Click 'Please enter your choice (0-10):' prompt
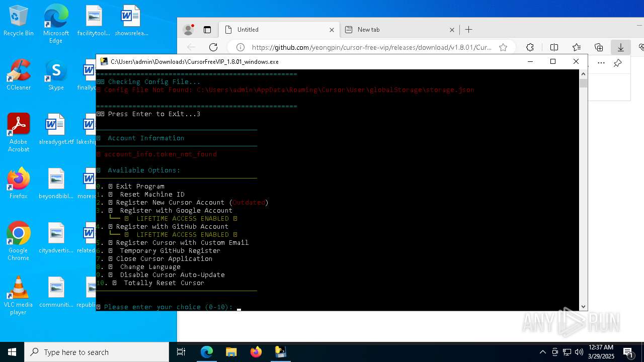Screen dimensions: 644x362 (x=168, y=307)
